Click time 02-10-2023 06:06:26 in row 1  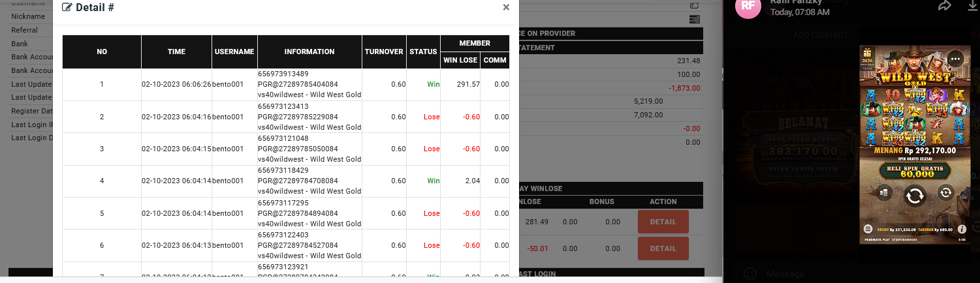[176, 85]
